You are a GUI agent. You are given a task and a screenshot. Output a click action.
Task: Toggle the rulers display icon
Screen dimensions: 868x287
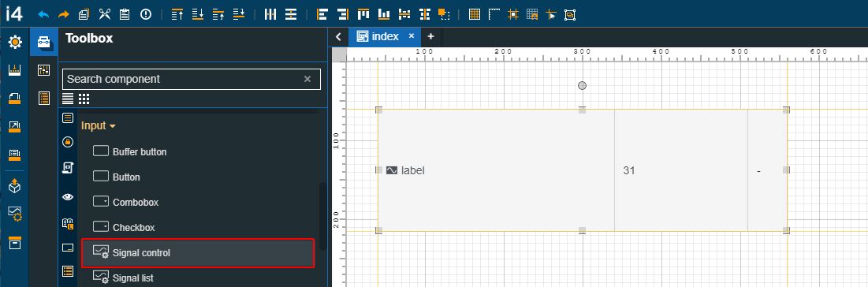(494, 14)
